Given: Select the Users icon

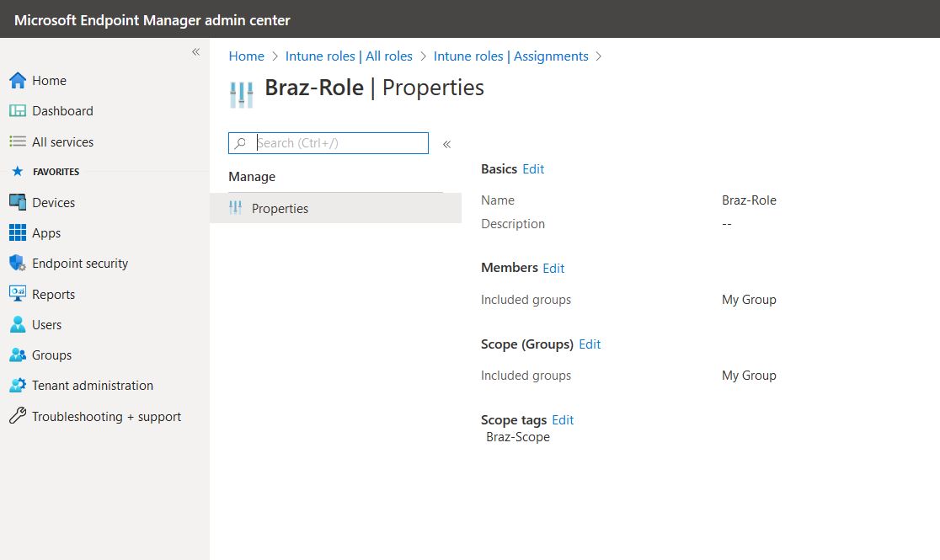Looking at the screenshot, I should (18, 324).
